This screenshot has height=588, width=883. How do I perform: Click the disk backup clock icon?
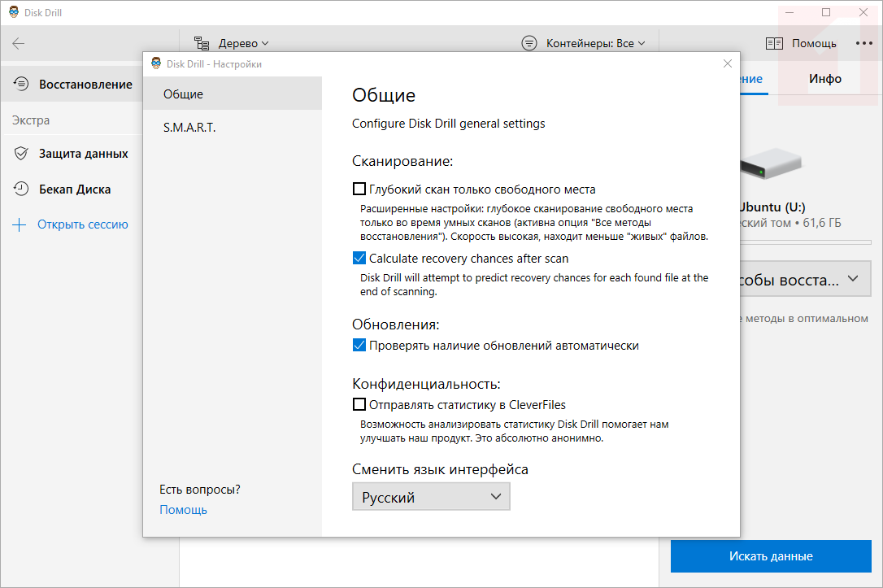(x=22, y=189)
